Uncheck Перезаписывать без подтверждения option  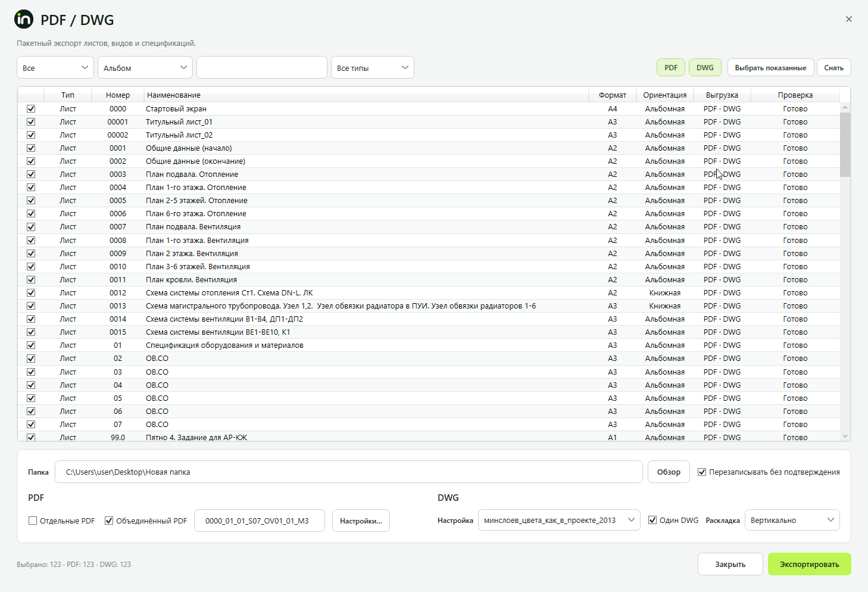[x=702, y=472]
